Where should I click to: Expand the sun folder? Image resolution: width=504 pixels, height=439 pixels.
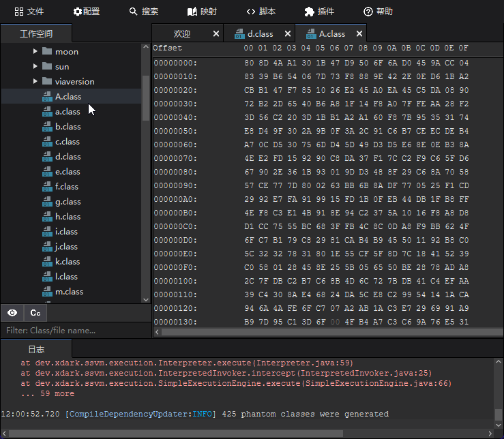(x=35, y=66)
